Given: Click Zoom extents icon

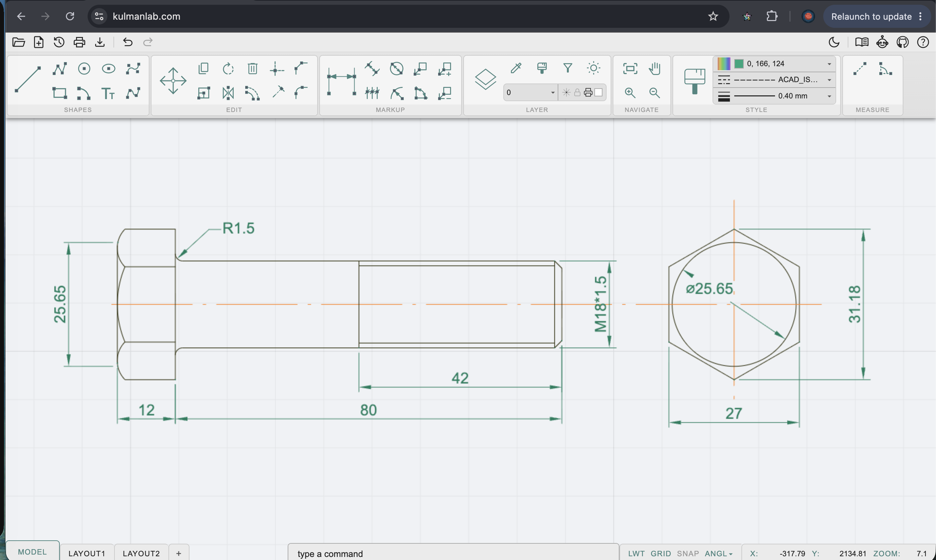Looking at the screenshot, I should pos(630,69).
